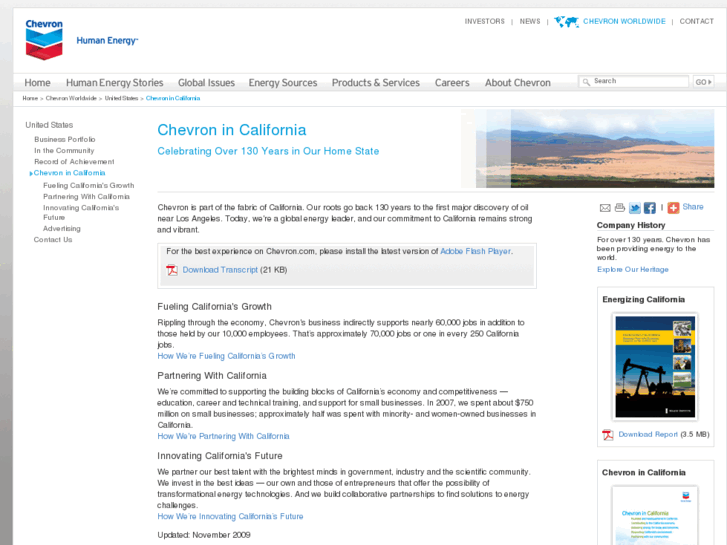
Task: Click the email share envelope icon
Action: click(605, 208)
